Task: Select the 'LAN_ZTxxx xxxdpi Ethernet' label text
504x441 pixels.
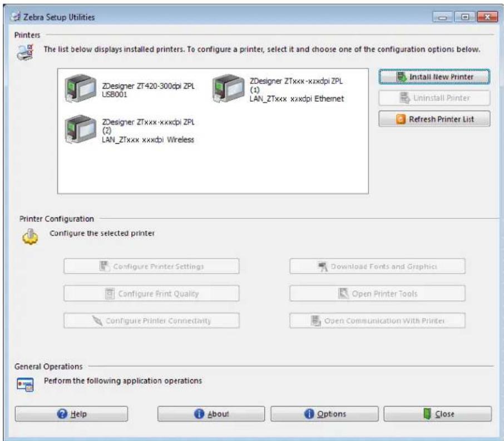Action: tap(297, 98)
